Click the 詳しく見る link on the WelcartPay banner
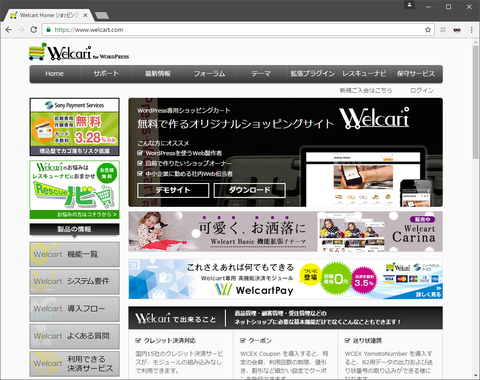 [x=429, y=294]
